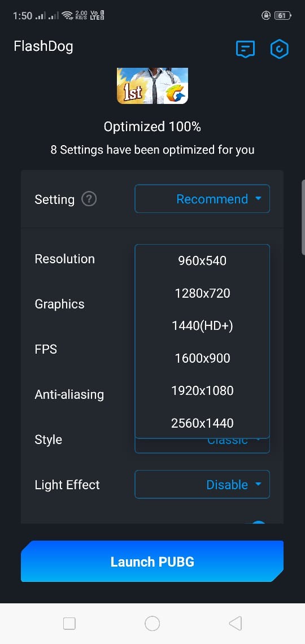Click the vertical scrollbar on right edge
305x644 pixels.
coord(303,217)
